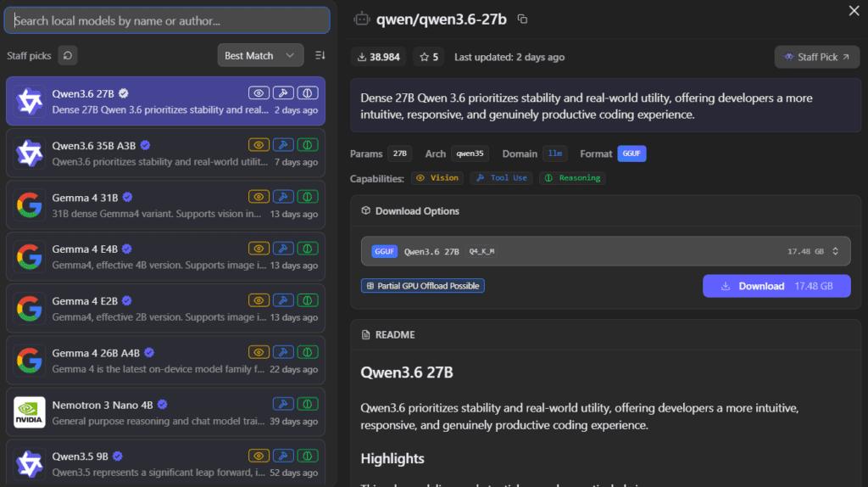Click the vision eye icon on Gemma 4 26B A4B
This screenshot has height=487, width=868.
tap(259, 352)
